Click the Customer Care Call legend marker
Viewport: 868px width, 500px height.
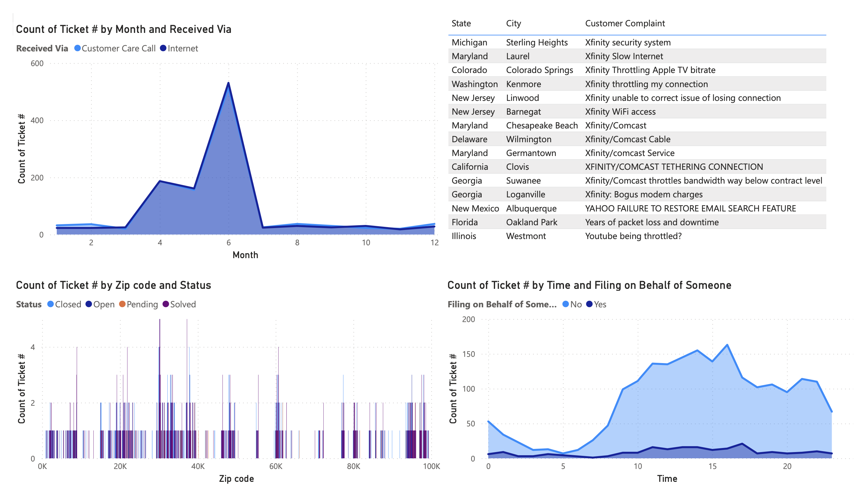78,49
